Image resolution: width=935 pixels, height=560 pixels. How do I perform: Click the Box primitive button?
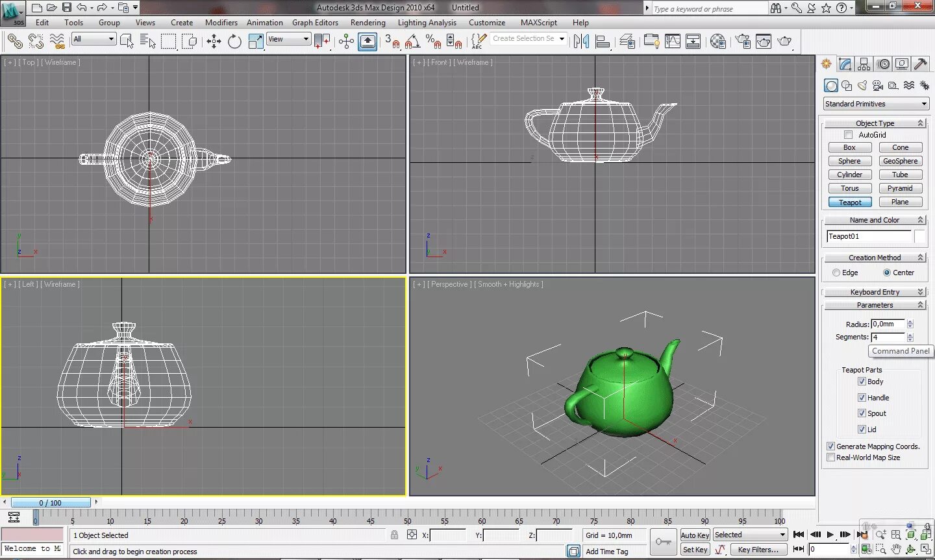coord(849,147)
